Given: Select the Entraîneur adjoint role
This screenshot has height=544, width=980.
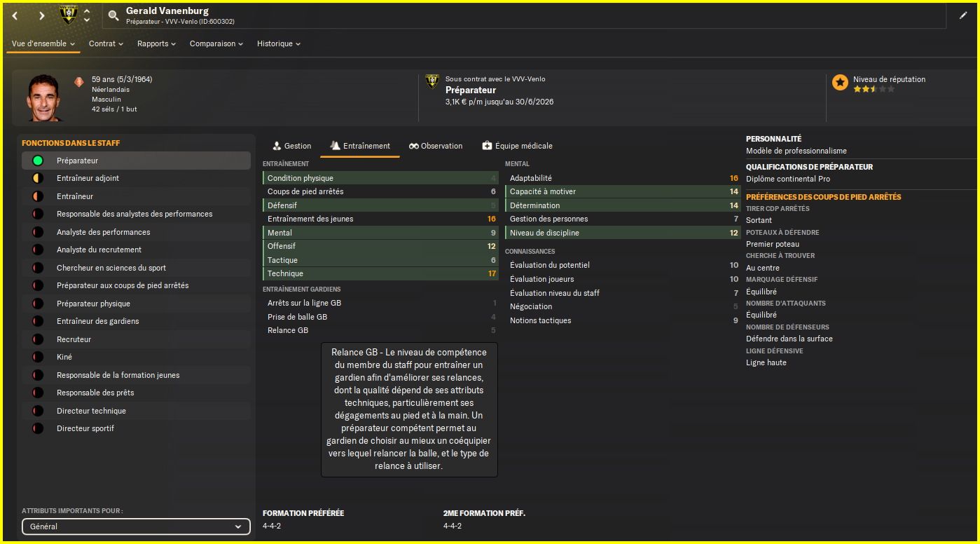Looking at the screenshot, I should 136,178.
